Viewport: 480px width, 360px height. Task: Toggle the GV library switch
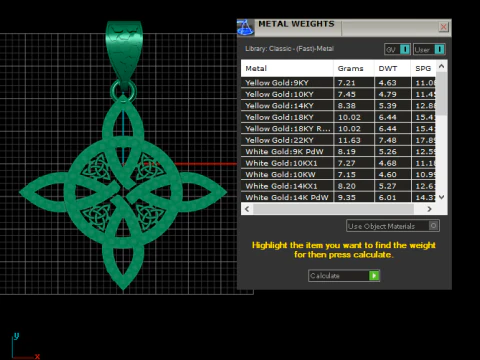point(397,50)
